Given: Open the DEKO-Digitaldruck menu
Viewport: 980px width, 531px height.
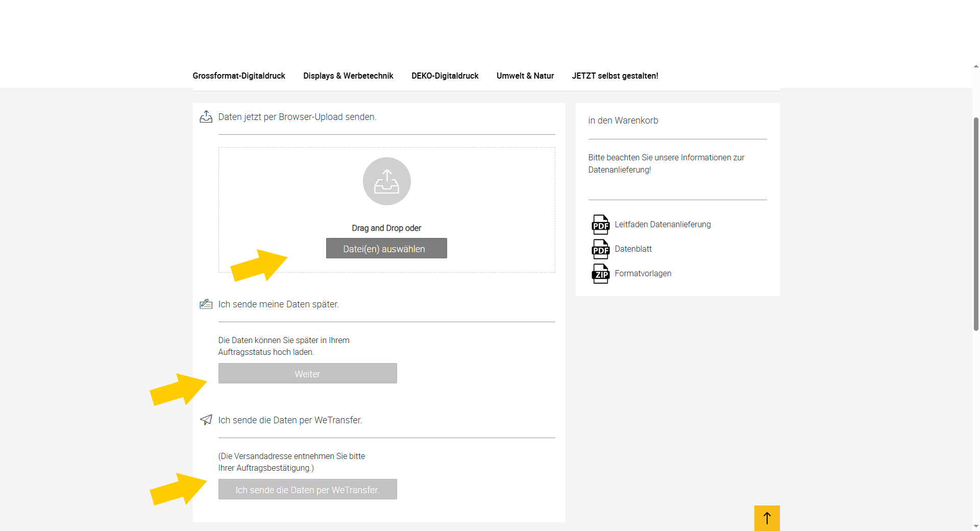Looking at the screenshot, I should [445, 76].
